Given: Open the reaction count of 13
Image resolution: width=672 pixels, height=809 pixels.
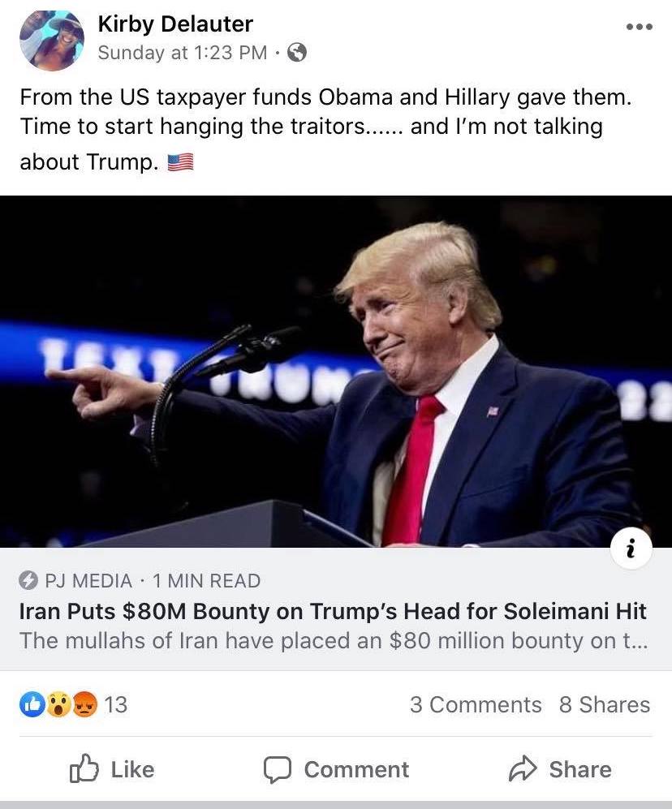Looking at the screenshot, I should click(115, 704).
